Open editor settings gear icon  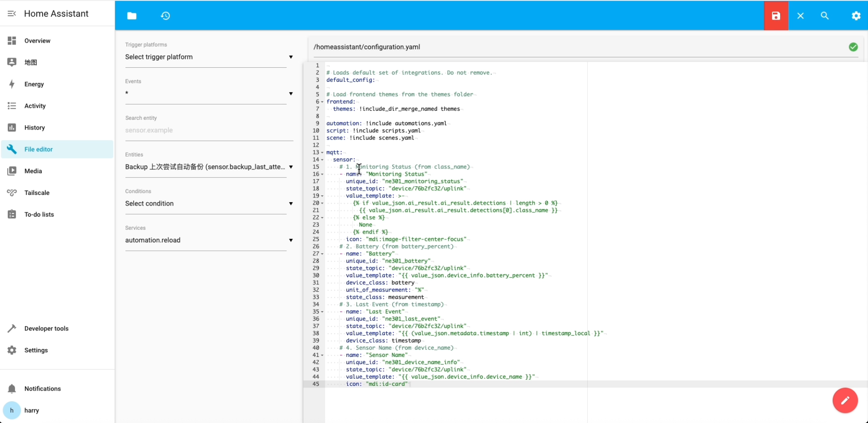pos(856,16)
